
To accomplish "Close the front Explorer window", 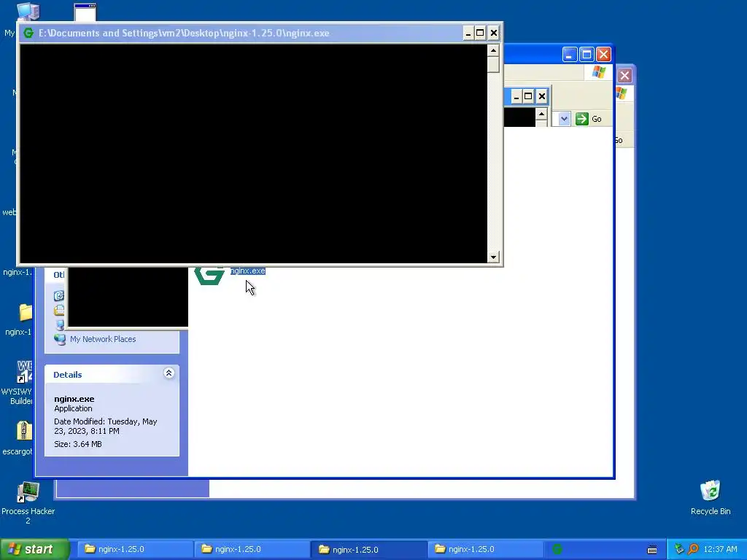I will (603, 55).
